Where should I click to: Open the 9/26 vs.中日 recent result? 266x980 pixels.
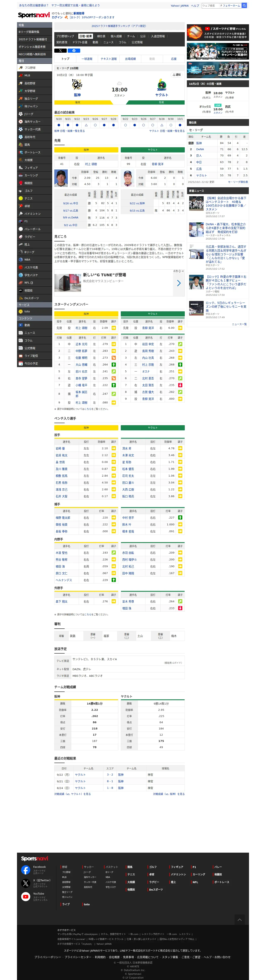click(x=70, y=203)
